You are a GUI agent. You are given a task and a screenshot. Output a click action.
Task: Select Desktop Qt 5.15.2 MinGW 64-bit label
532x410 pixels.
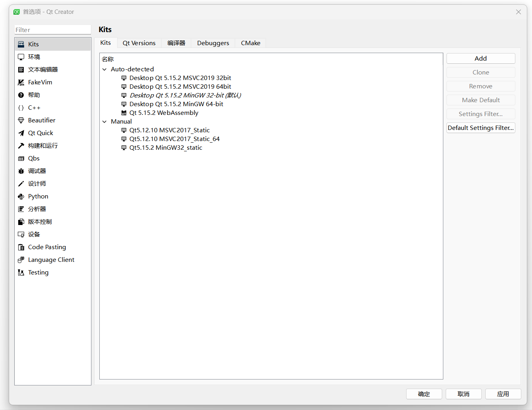pyautogui.click(x=176, y=104)
